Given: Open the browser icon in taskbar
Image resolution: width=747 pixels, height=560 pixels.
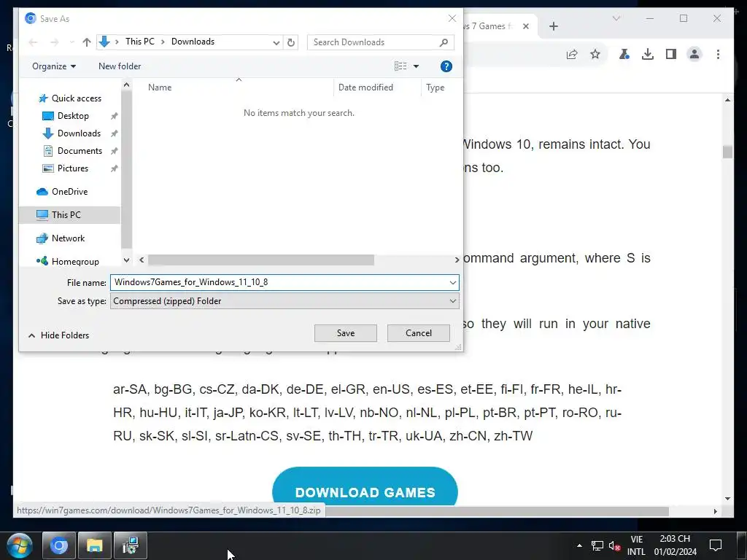Looking at the screenshot, I should point(59,545).
